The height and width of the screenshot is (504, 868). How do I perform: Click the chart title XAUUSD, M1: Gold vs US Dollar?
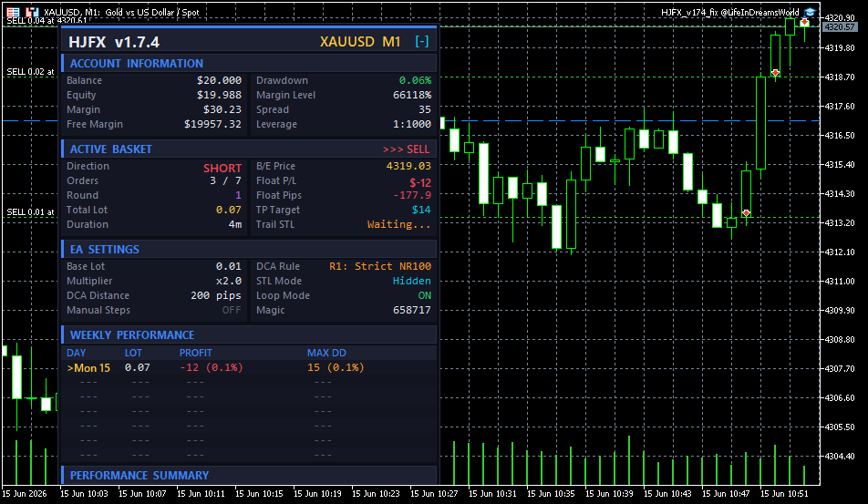[121, 12]
